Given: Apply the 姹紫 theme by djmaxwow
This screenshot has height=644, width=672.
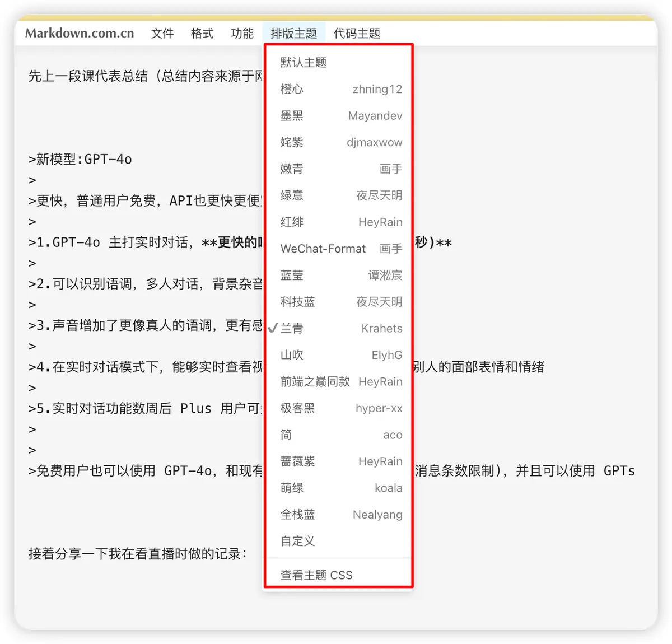Looking at the screenshot, I should click(x=339, y=142).
